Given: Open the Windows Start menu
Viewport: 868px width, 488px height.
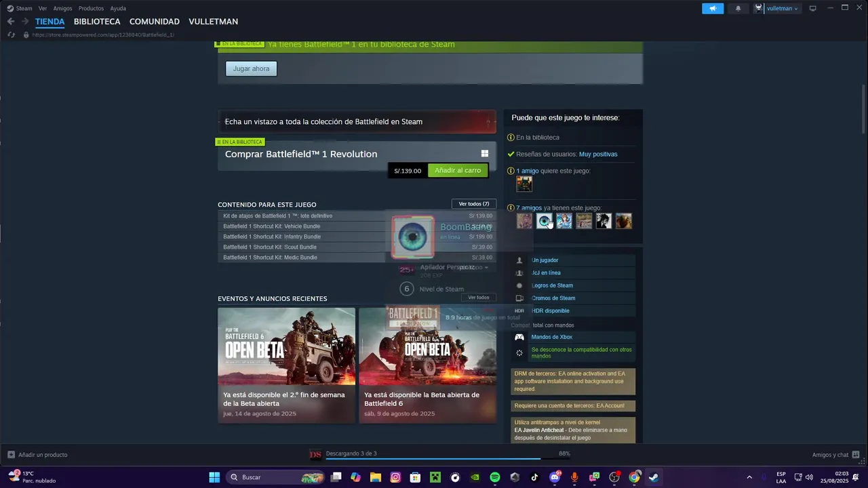Looking at the screenshot, I should coord(214,477).
